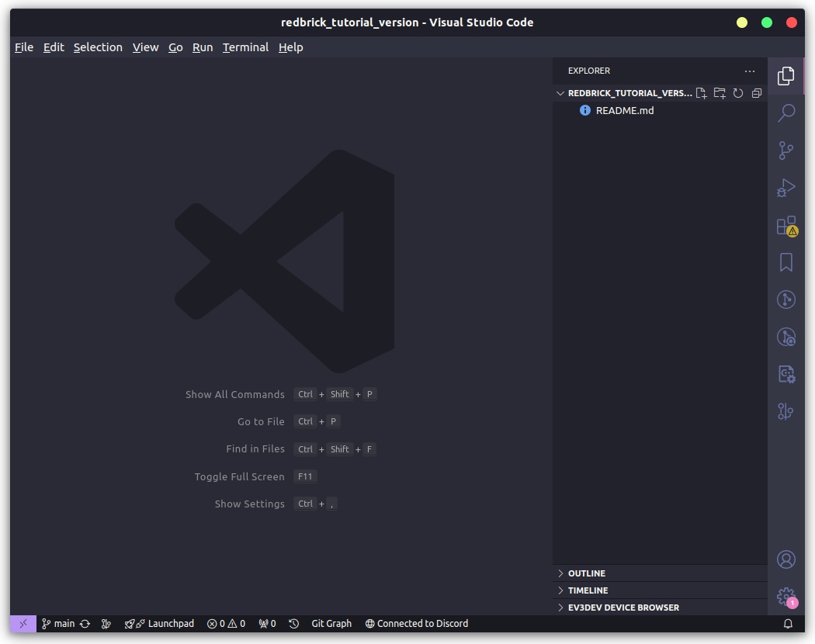The height and width of the screenshot is (644, 815).
Task: Click the main branch name in the status bar
Action: pos(58,624)
